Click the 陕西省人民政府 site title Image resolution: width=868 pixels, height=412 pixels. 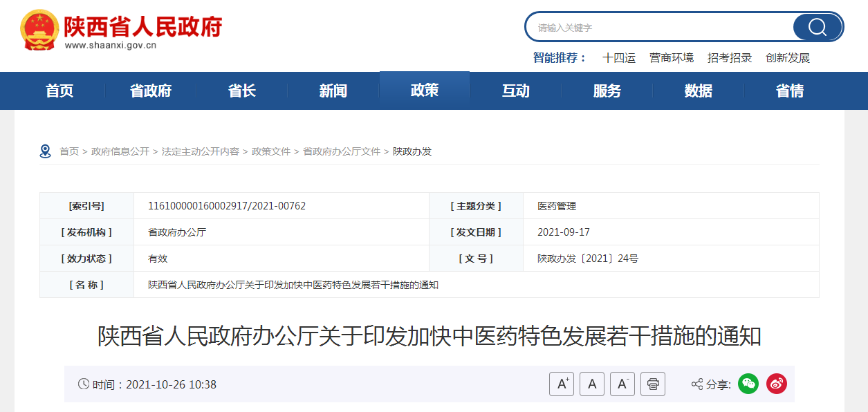[x=143, y=26]
